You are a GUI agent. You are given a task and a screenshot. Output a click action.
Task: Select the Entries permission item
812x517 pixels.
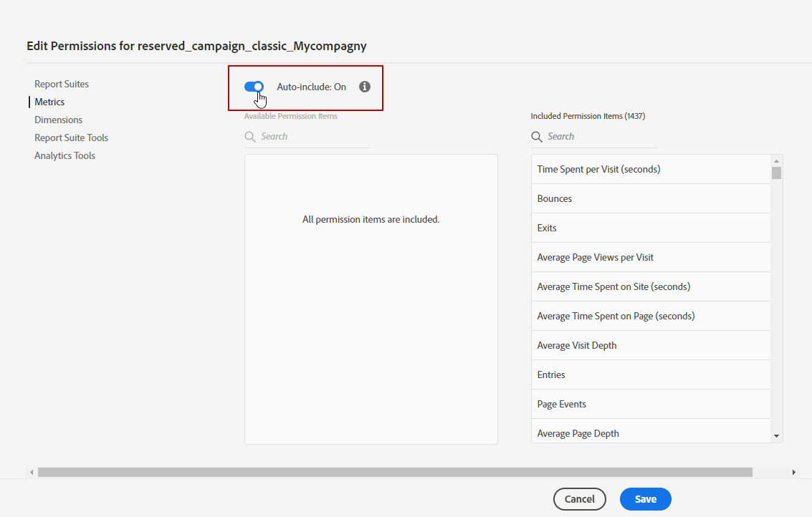pyautogui.click(x=651, y=375)
